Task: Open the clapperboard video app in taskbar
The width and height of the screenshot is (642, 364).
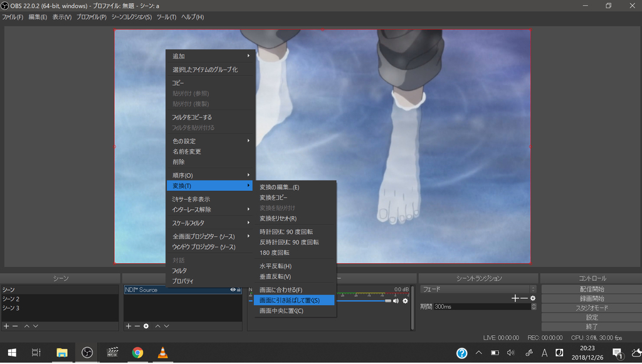Action: coord(112,353)
